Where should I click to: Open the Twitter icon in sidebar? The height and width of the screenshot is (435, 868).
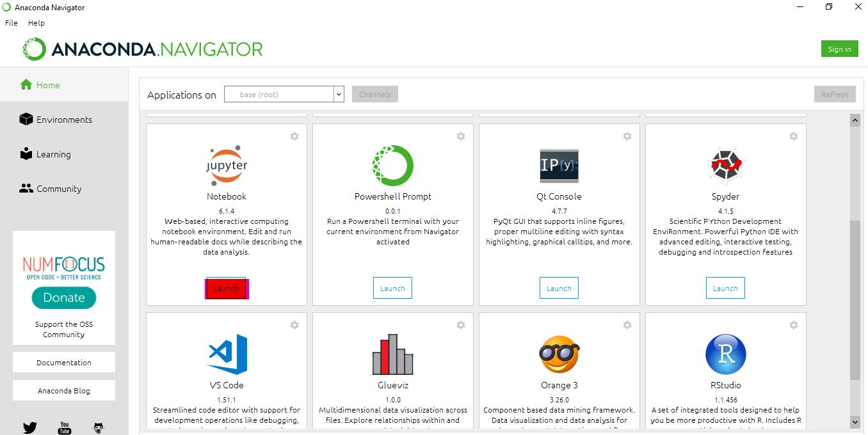tap(30, 427)
